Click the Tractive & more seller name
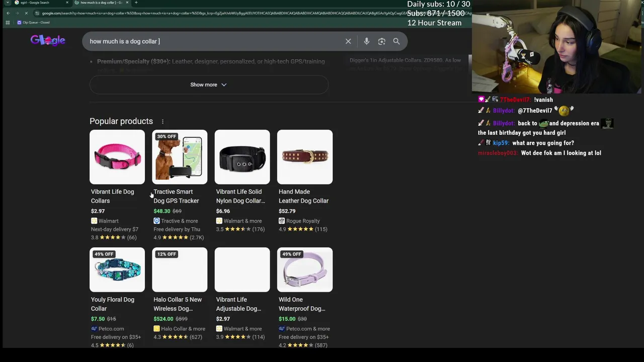Image resolution: width=644 pixels, height=362 pixels. click(x=180, y=221)
